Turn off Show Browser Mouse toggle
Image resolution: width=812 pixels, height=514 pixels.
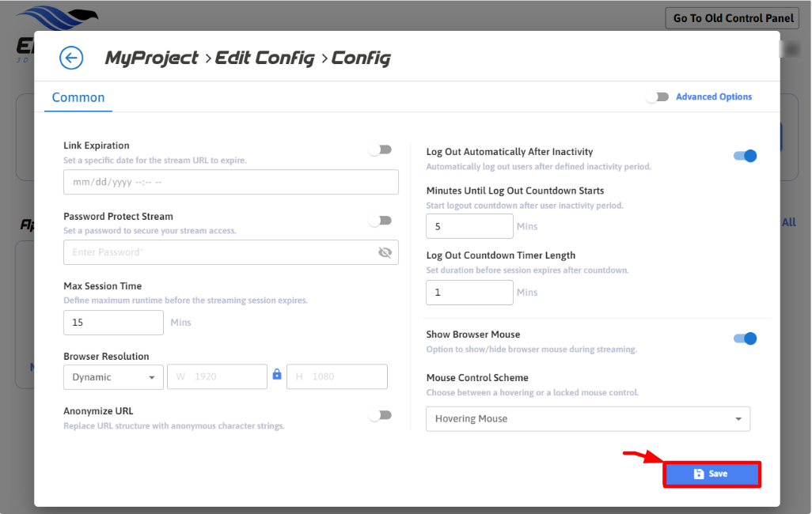tap(745, 338)
